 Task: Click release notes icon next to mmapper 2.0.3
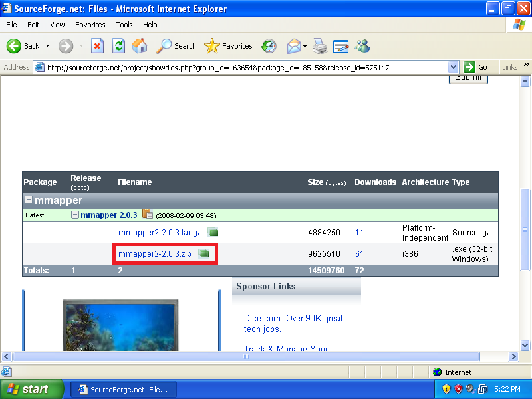[x=148, y=214]
